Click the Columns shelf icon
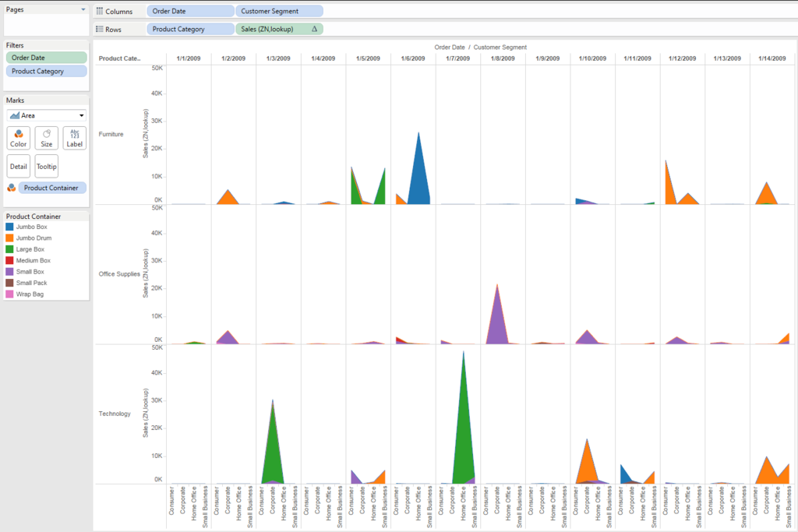This screenshot has width=798, height=532. coord(100,11)
